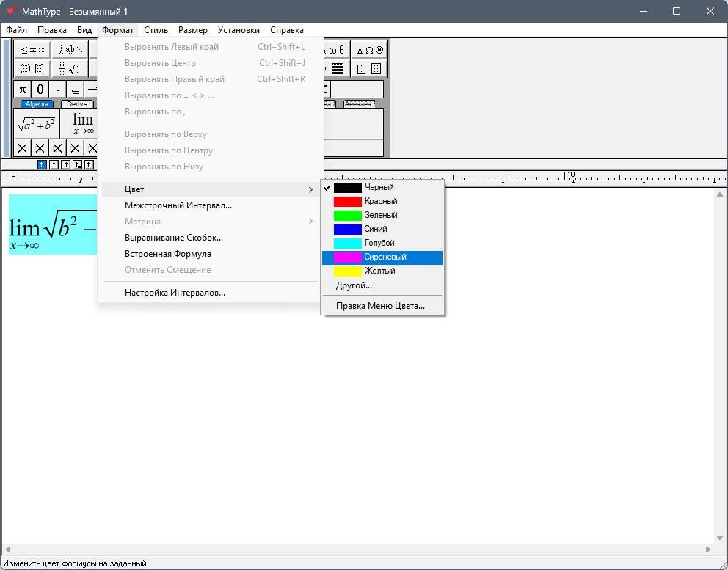Toggle Встроенная Формула option
728x570 pixels.
coord(210,254)
